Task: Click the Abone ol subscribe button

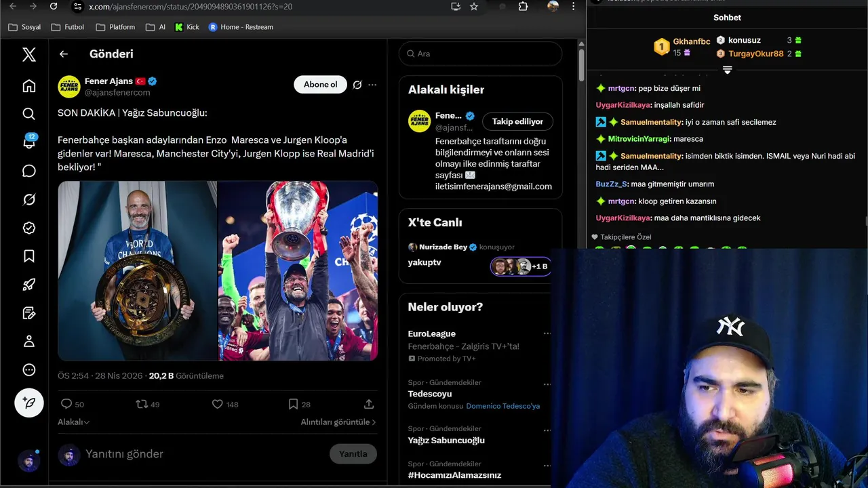Action: pos(320,85)
